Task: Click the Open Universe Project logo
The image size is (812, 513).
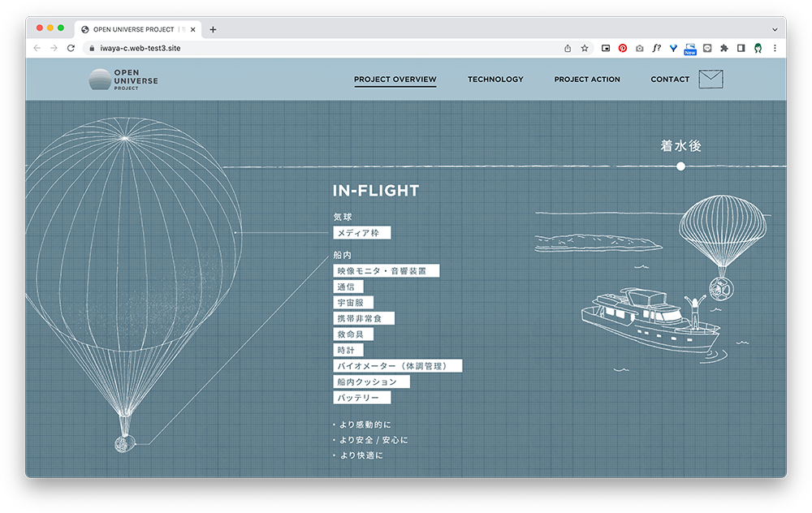Action: pos(123,80)
